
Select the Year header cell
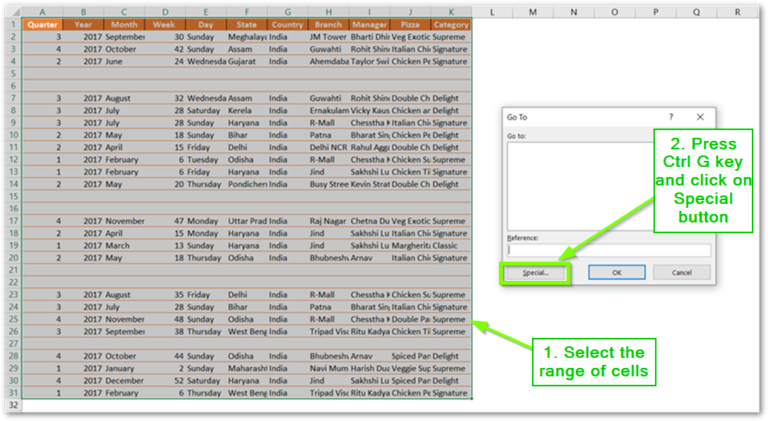click(83, 24)
